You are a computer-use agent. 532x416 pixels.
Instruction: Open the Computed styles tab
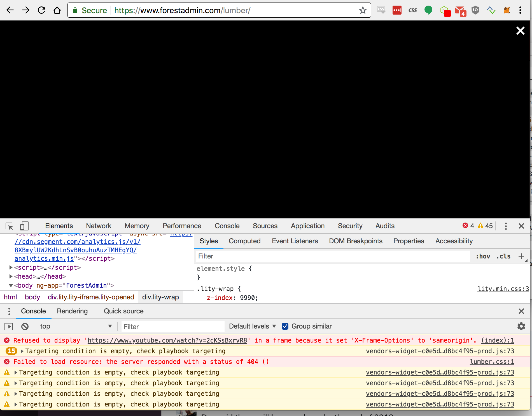(244, 241)
